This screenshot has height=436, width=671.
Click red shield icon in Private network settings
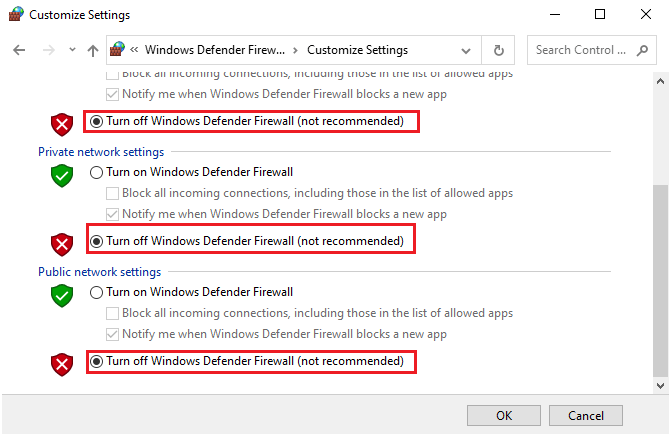click(x=62, y=244)
